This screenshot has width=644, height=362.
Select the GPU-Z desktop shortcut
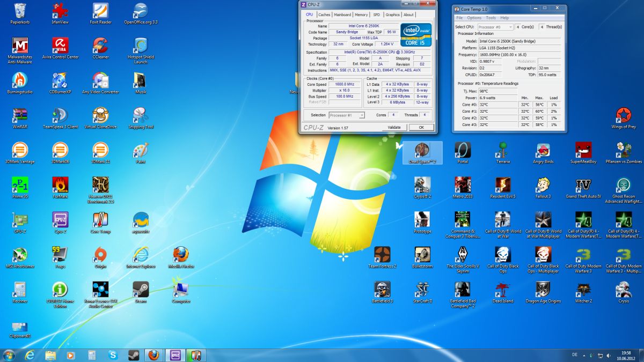[20, 223]
